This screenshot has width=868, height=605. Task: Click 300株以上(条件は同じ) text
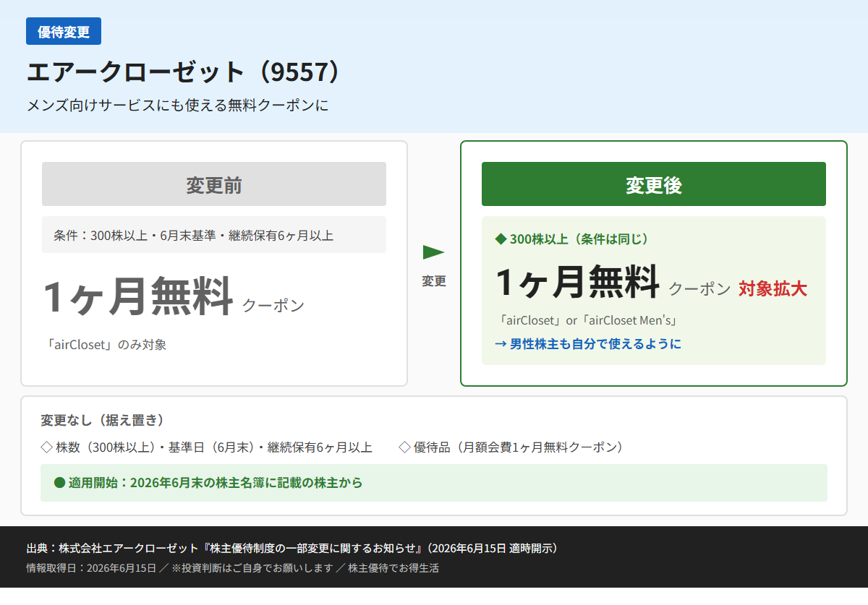pos(579,239)
